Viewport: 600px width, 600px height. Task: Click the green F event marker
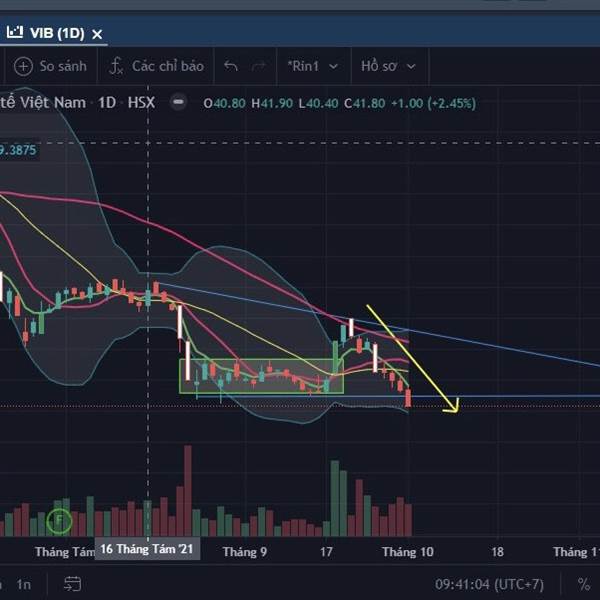(x=59, y=520)
